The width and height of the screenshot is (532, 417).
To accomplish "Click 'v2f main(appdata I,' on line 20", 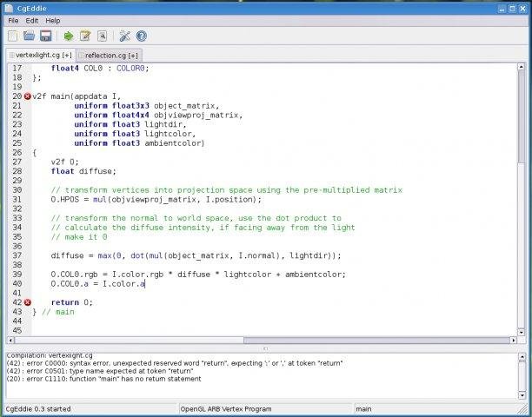I will click(76, 96).
